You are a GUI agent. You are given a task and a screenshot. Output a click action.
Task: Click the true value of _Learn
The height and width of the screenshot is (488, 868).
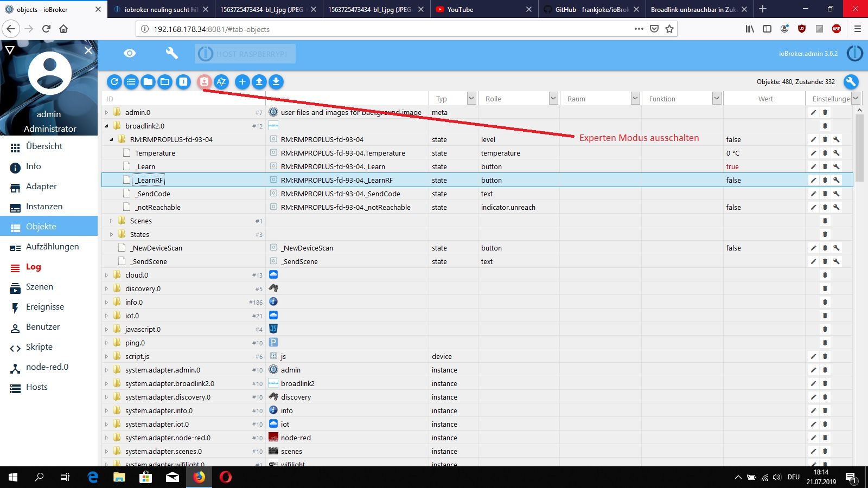pos(732,167)
